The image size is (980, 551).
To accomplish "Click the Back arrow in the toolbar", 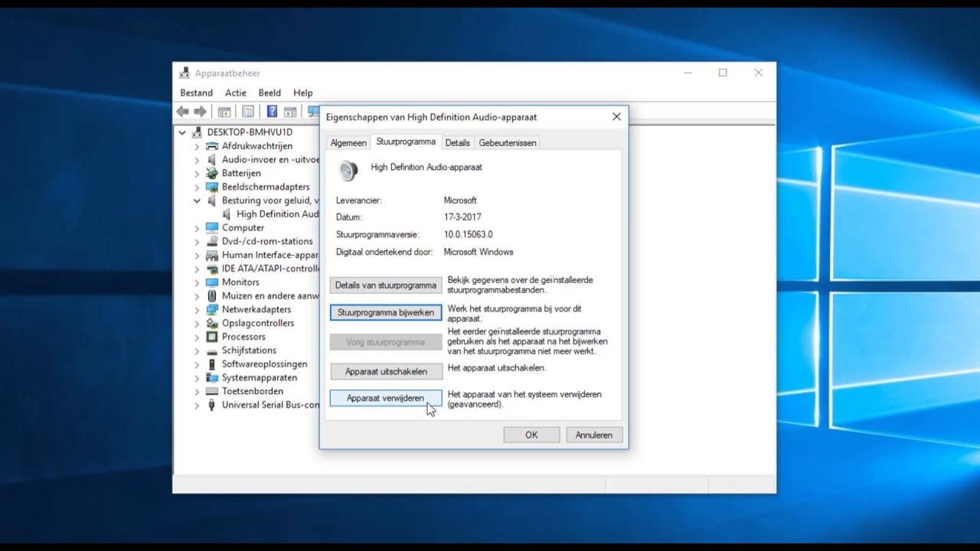I will pos(183,112).
